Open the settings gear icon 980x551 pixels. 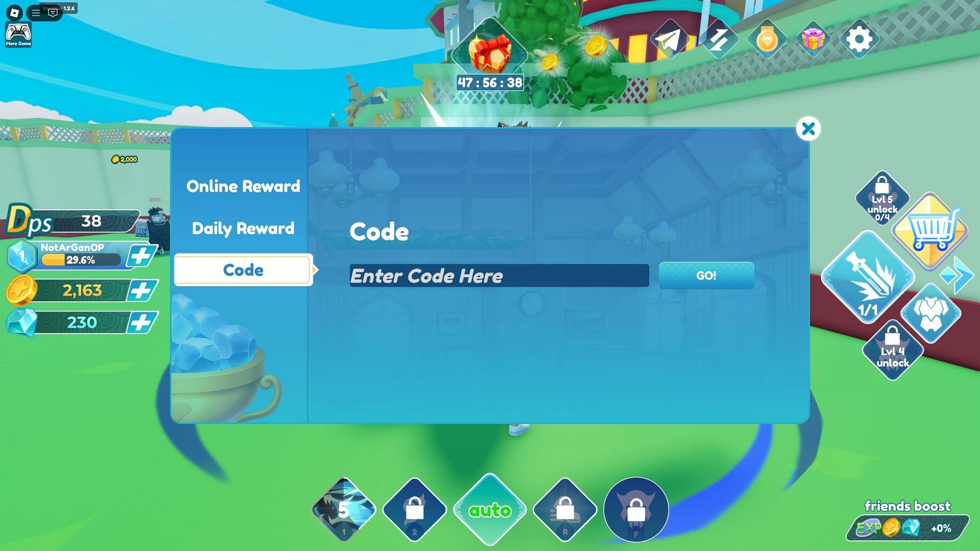[x=862, y=38]
